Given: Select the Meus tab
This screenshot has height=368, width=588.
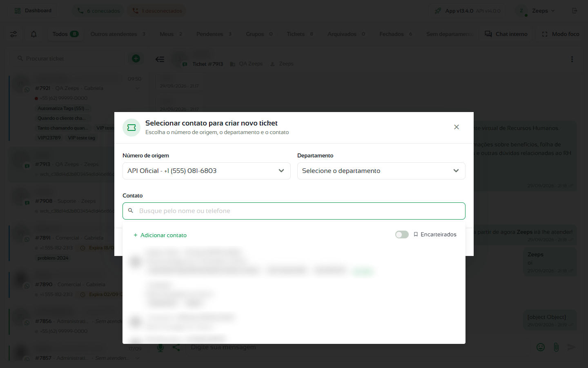Looking at the screenshot, I should [171, 34].
